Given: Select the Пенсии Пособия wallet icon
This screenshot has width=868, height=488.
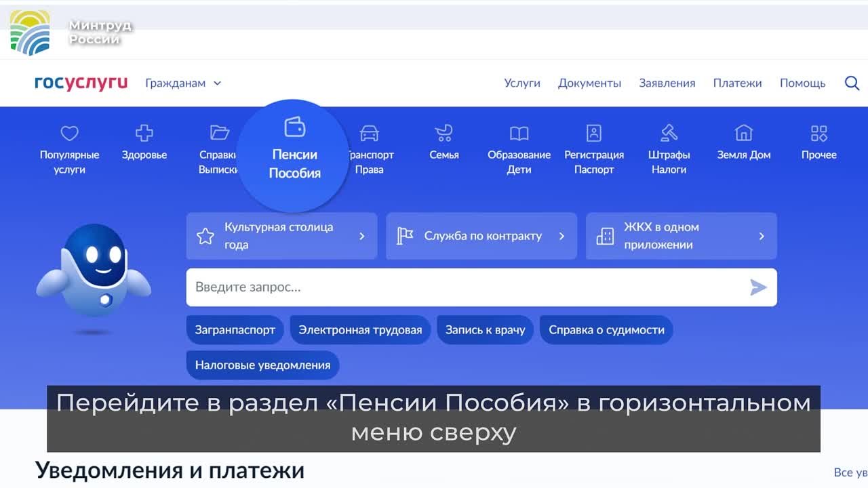Looking at the screenshot, I should (294, 127).
